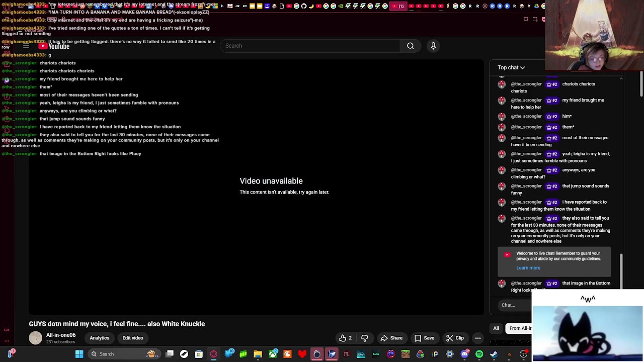The width and height of the screenshot is (644, 362).
Task: Switch to the GitHub browser tab
Action: coord(304,6)
